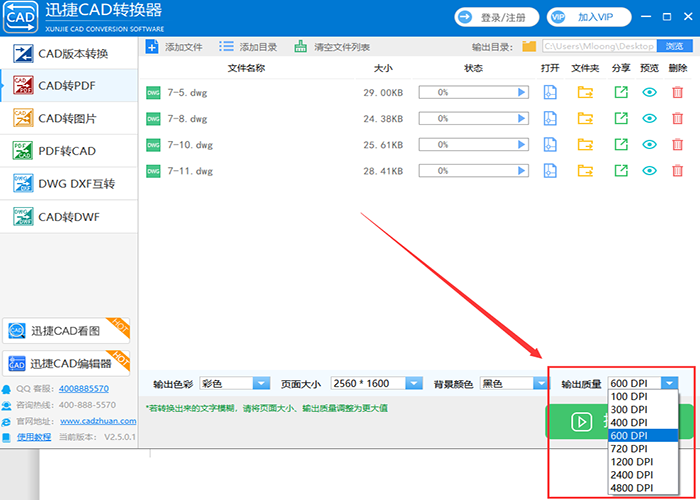Viewport: 700px width, 500px height.
Task: Open file icon for 7-8.dwg
Action: point(550,118)
